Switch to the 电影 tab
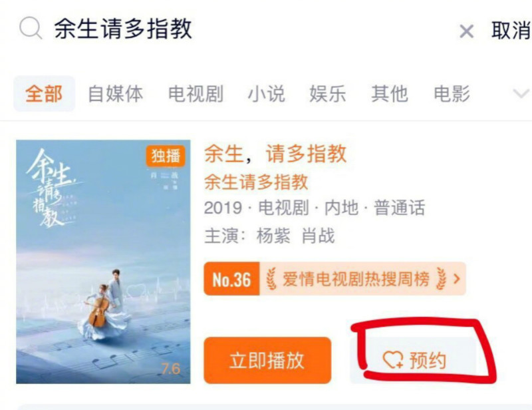The image size is (532, 410). (x=452, y=94)
